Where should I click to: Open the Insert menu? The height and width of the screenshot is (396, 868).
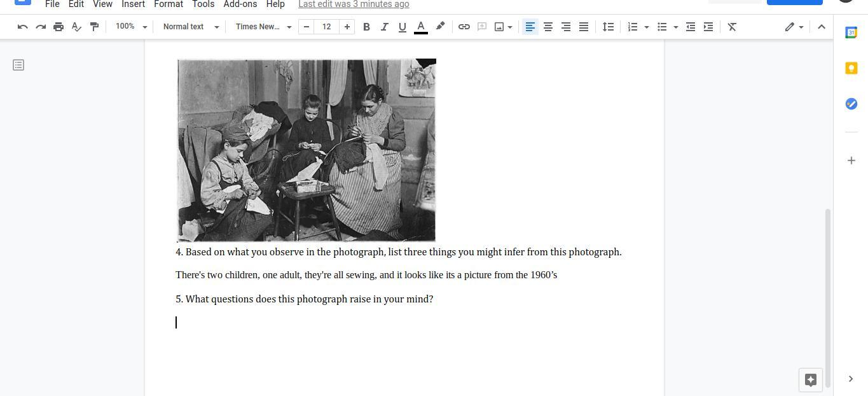pyautogui.click(x=133, y=4)
